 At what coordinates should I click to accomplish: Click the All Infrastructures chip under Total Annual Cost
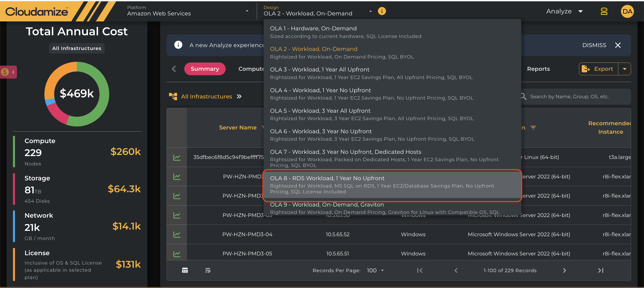pos(77,48)
